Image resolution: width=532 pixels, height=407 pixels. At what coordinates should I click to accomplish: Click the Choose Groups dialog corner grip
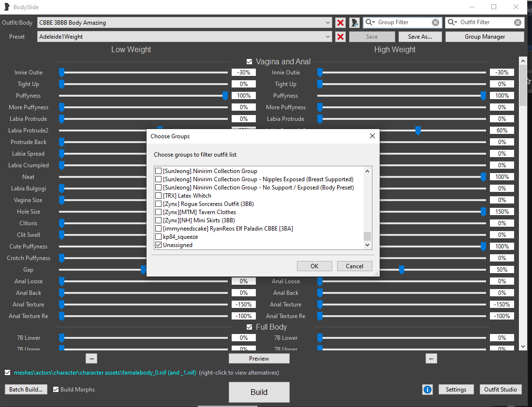pyautogui.click(x=376, y=274)
